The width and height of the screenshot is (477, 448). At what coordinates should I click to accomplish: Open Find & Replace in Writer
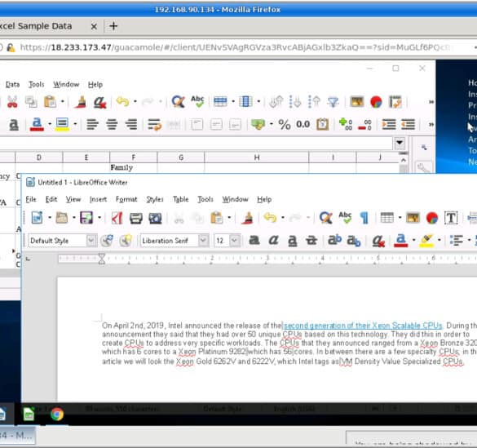pos(326,218)
